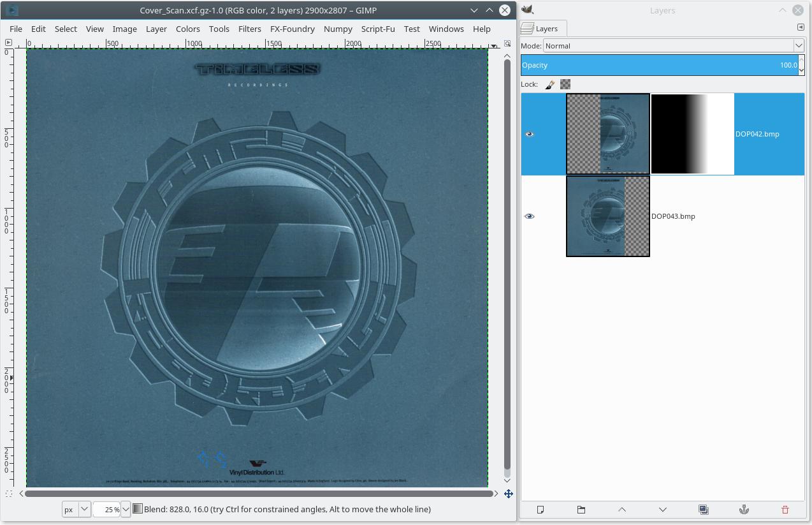This screenshot has width=812, height=525.
Task: Lower the selected layer
Action: pos(663,510)
